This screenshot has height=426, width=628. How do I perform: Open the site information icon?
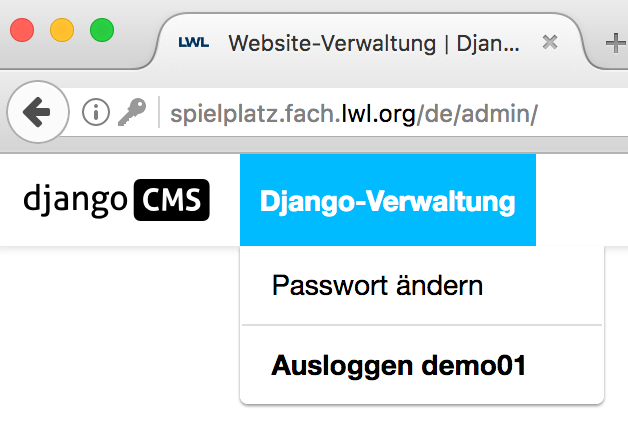click(95, 113)
